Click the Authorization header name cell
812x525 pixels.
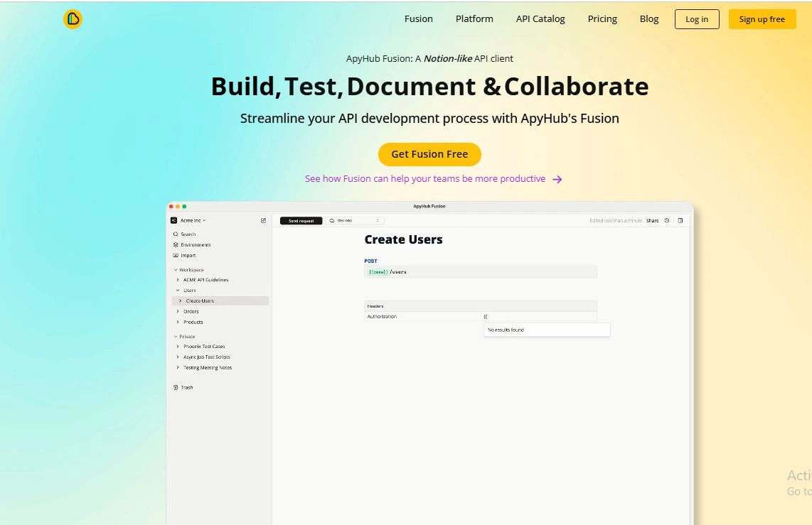(x=422, y=317)
